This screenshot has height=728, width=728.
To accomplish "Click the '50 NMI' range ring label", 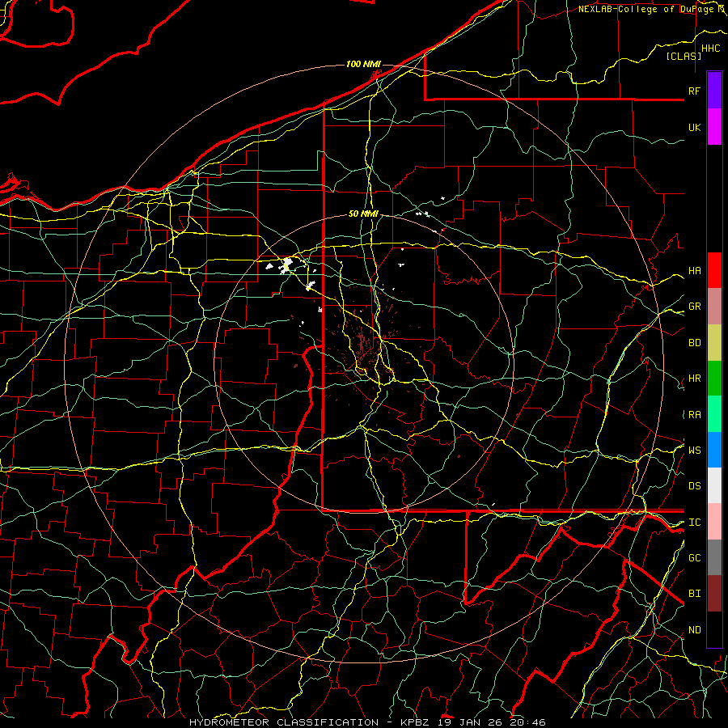I will click(x=363, y=214).
